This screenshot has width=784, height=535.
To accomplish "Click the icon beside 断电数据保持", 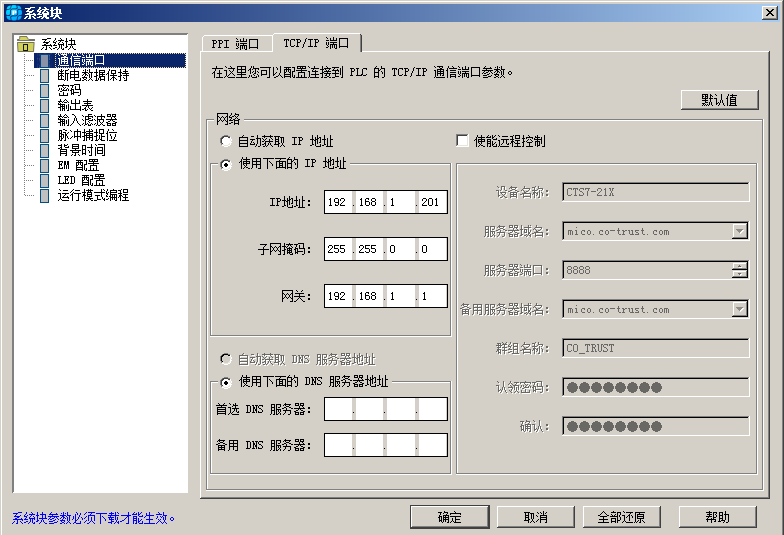I will coord(44,76).
